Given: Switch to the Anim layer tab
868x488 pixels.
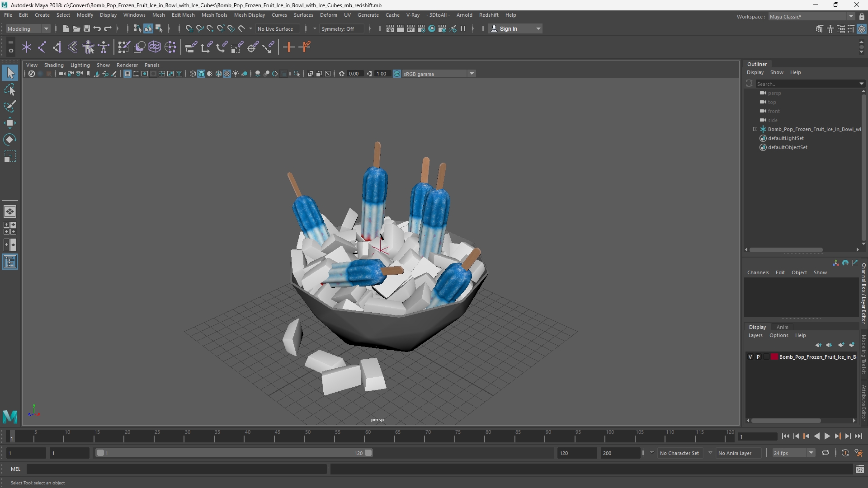Looking at the screenshot, I should 782,327.
